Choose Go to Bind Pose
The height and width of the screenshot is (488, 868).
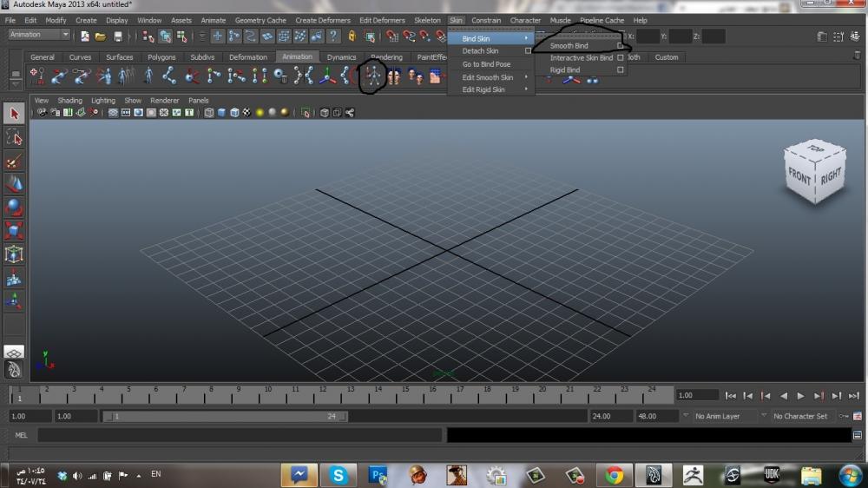coord(486,64)
